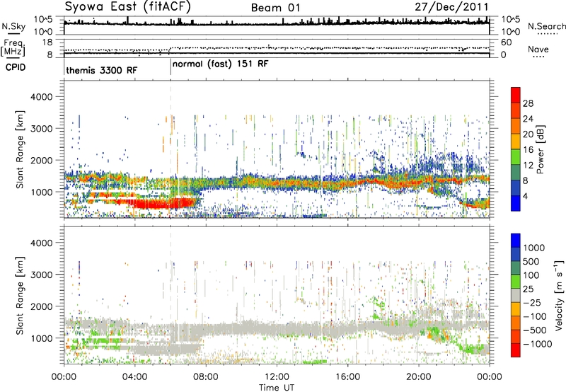The image size is (566, 392).
Task: Click the 'Slant Range [km]' label of the power panel
Action: (x=20, y=149)
